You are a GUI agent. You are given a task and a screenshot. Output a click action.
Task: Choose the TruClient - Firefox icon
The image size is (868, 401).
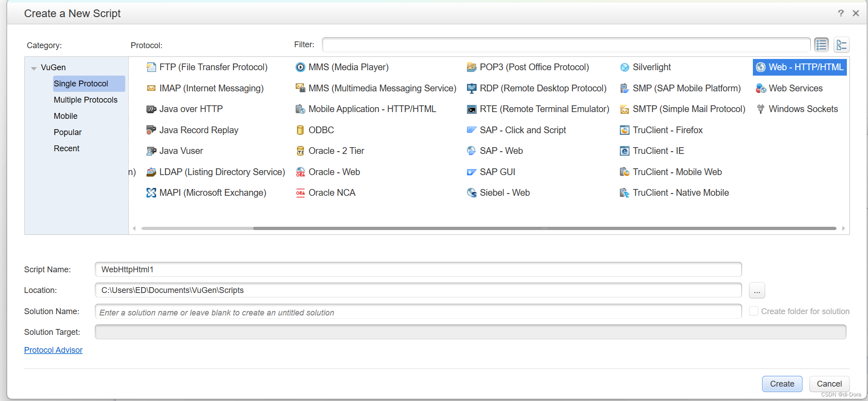click(625, 130)
